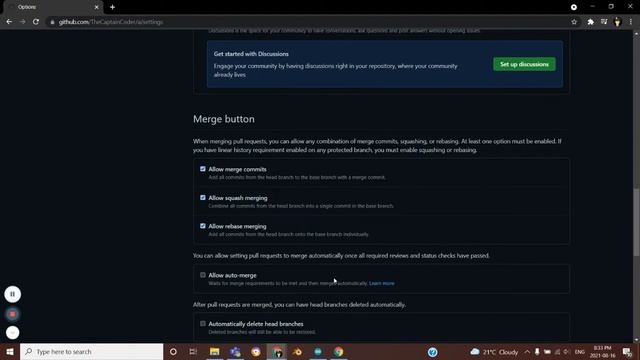Enable Automatically delete head branches

[x=203, y=323]
